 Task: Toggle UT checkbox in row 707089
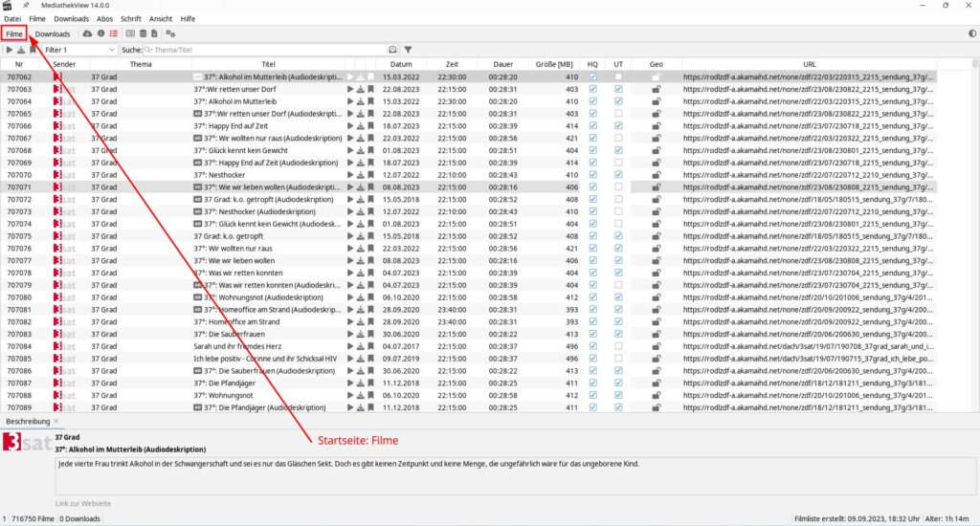point(618,407)
